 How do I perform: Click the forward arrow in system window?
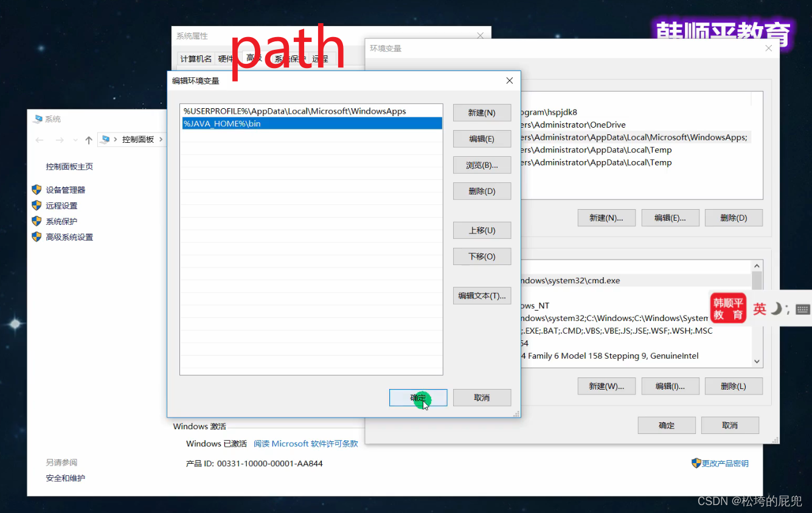[60, 140]
